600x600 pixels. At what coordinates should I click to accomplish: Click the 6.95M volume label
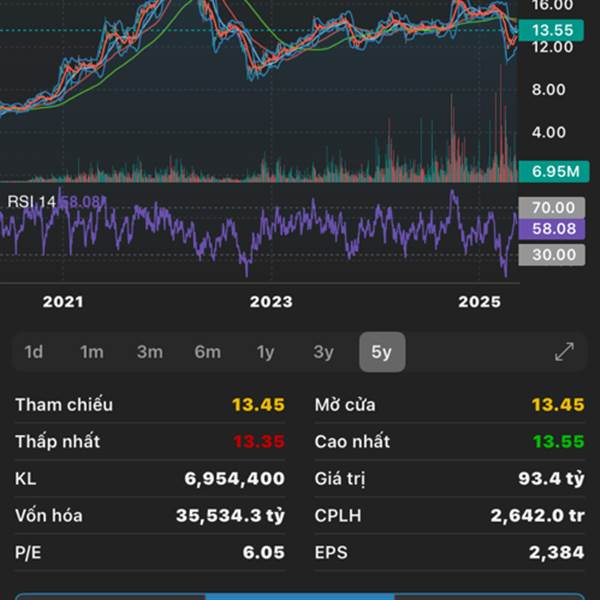pyautogui.click(x=554, y=171)
